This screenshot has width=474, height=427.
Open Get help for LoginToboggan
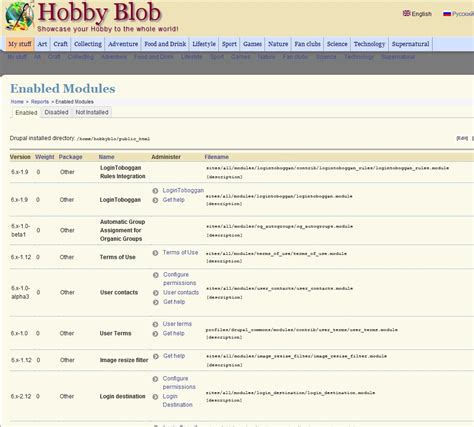[x=173, y=200]
